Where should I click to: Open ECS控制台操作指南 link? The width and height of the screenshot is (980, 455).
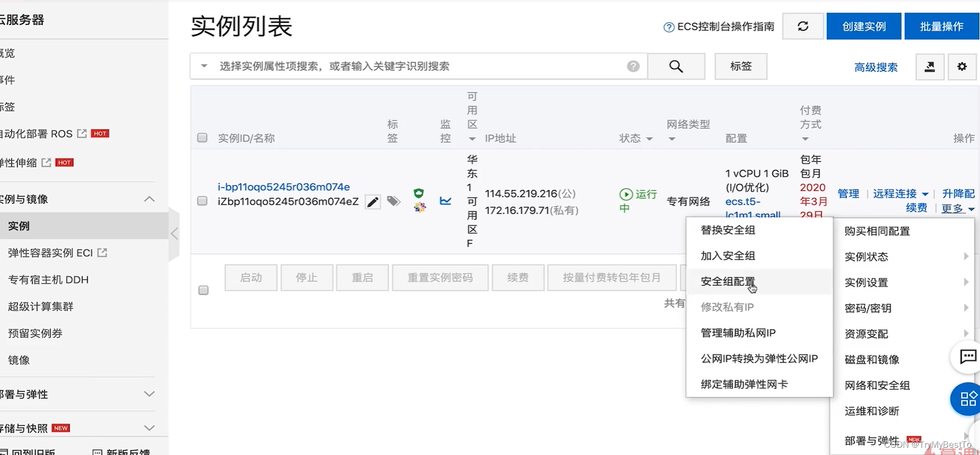(726, 27)
